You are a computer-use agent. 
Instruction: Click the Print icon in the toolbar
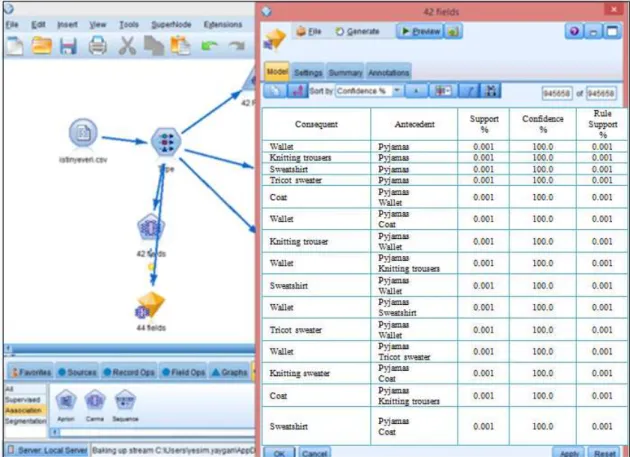pos(97,45)
